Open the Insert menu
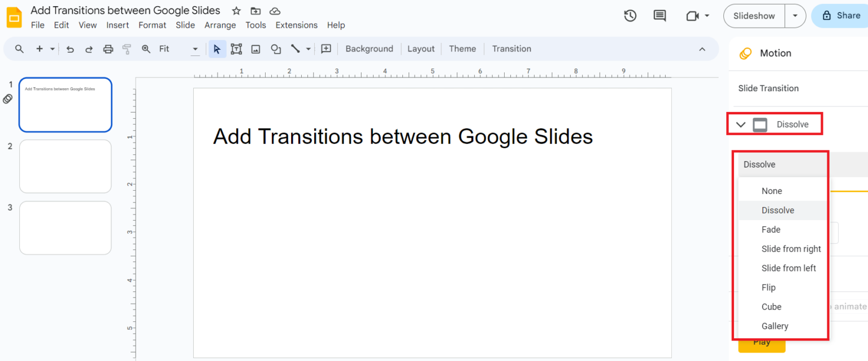The image size is (868, 361). coord(118,25)
